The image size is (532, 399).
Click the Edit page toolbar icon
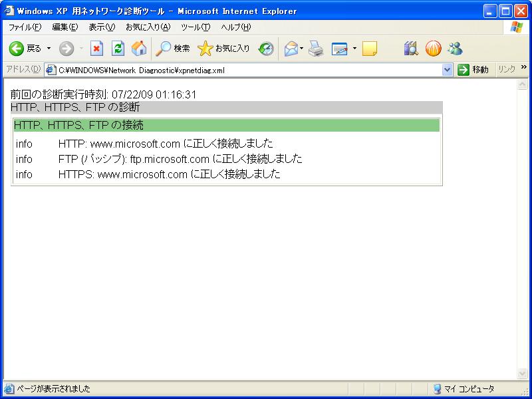point(340,49)
